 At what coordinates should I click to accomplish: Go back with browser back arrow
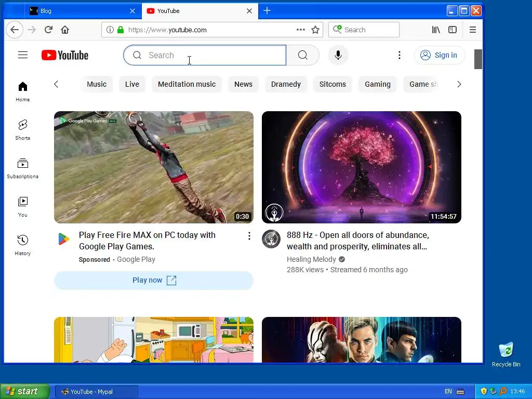(x=15, y=30)
